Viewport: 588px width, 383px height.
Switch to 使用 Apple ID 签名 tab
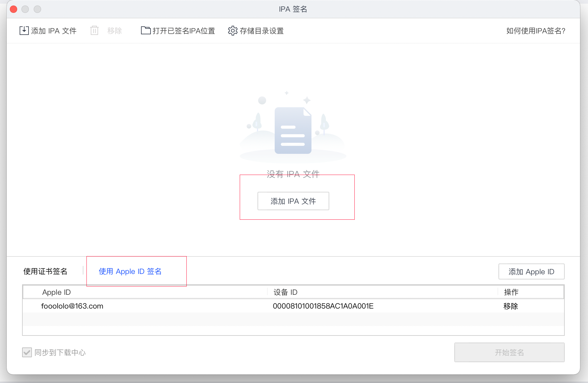click(130, 271)
